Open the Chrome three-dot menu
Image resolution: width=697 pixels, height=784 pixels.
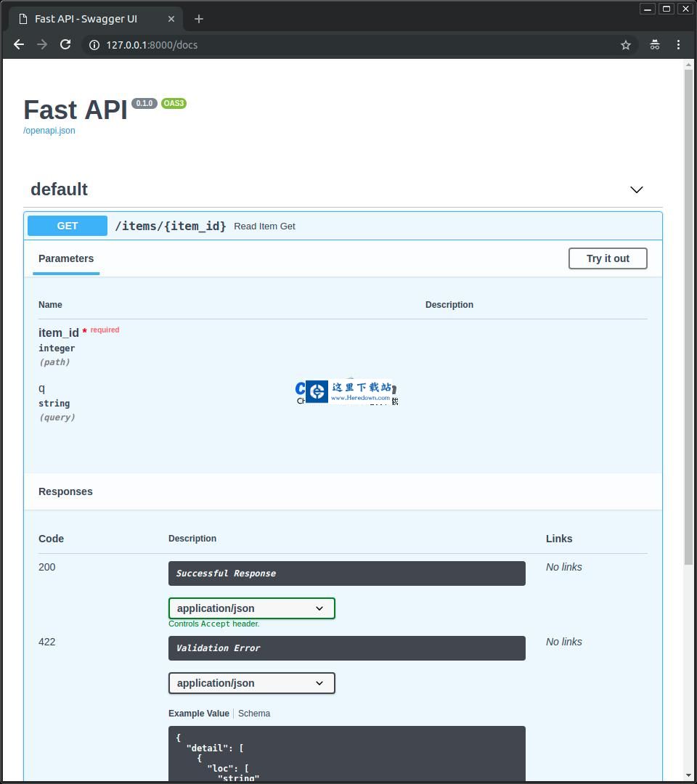click(x=679, y=44)
